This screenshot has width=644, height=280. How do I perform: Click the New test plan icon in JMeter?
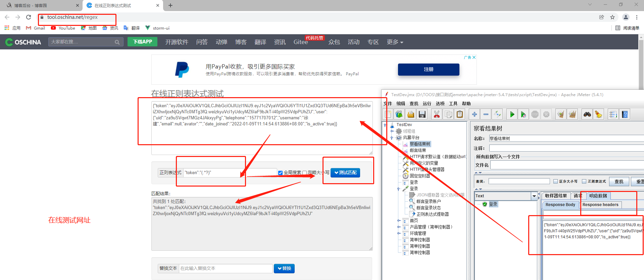point(388,114)
